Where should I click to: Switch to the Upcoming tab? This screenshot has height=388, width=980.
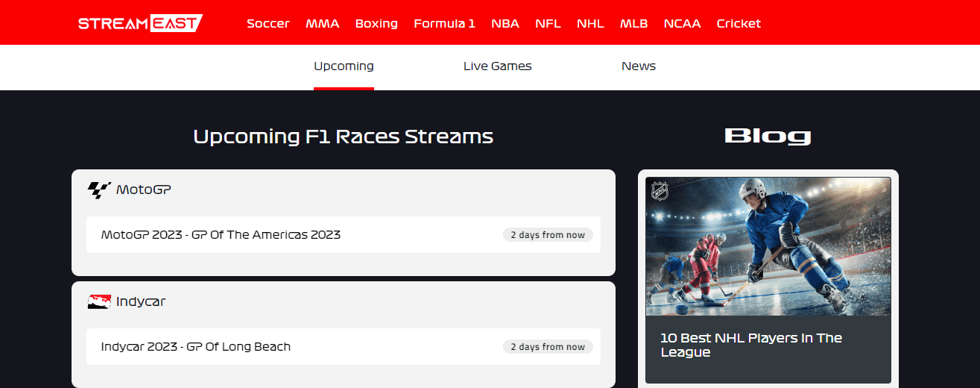pyautogui.click(x=344, y=66)
